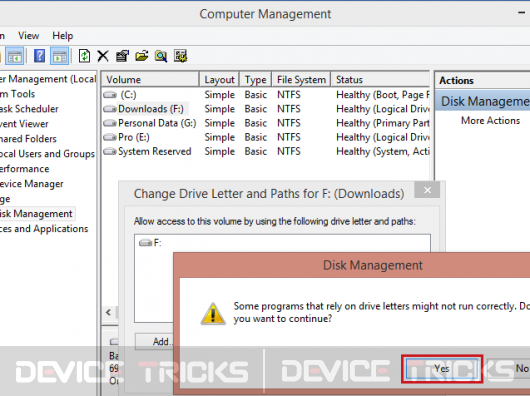Select Device Manager in the console tree
Image resolution: width=530 pixels, height=396 pixels.
tap(31, 184)
